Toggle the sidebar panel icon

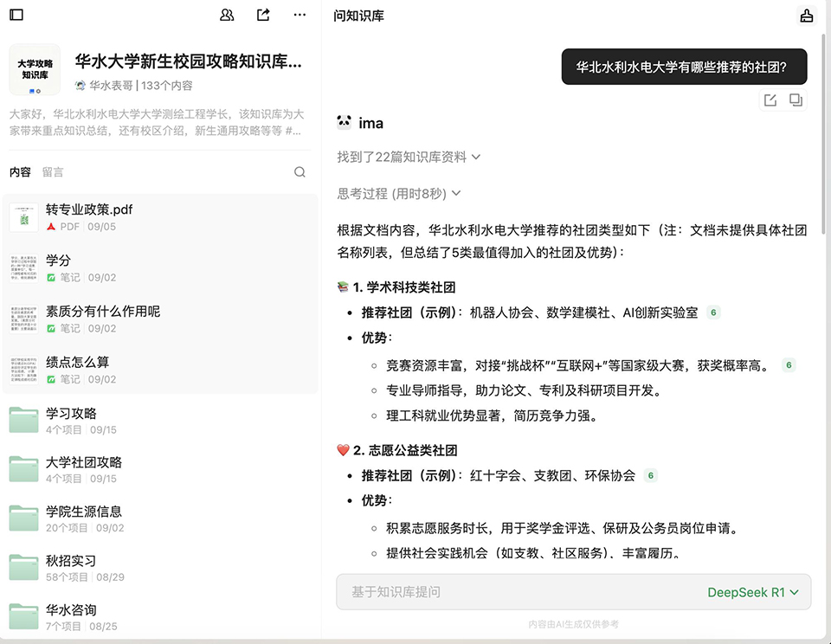[16, 15]
